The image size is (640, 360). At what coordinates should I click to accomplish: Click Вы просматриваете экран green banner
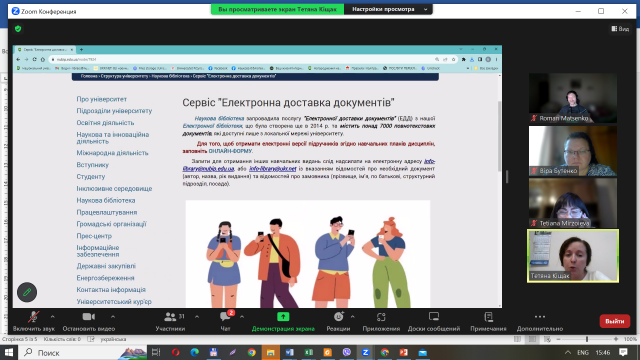point(278,9)
